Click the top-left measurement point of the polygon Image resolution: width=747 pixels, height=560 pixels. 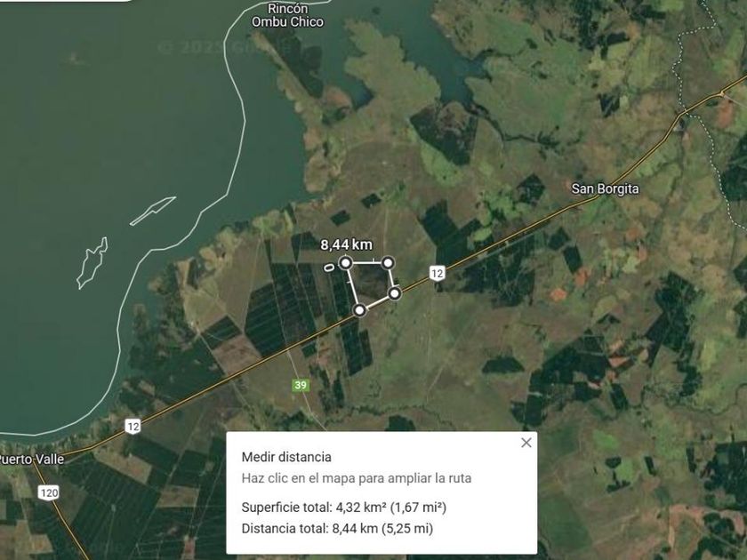click(346, 263)
